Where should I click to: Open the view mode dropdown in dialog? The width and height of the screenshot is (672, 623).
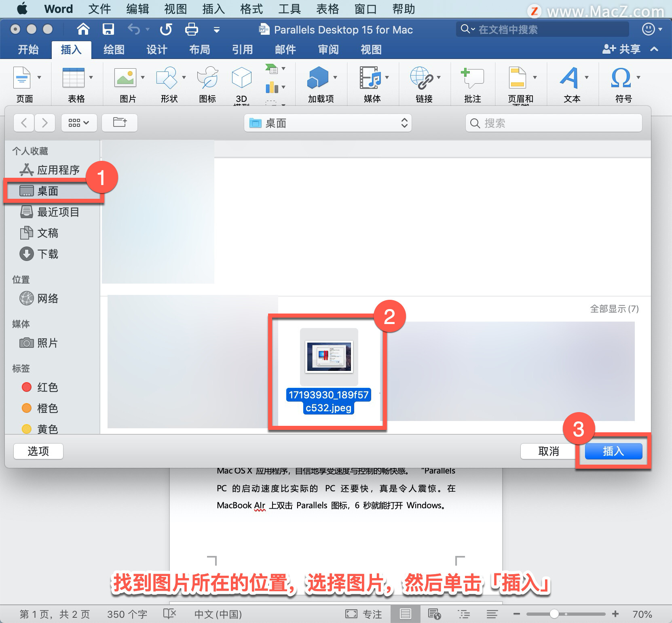(79, 122)
